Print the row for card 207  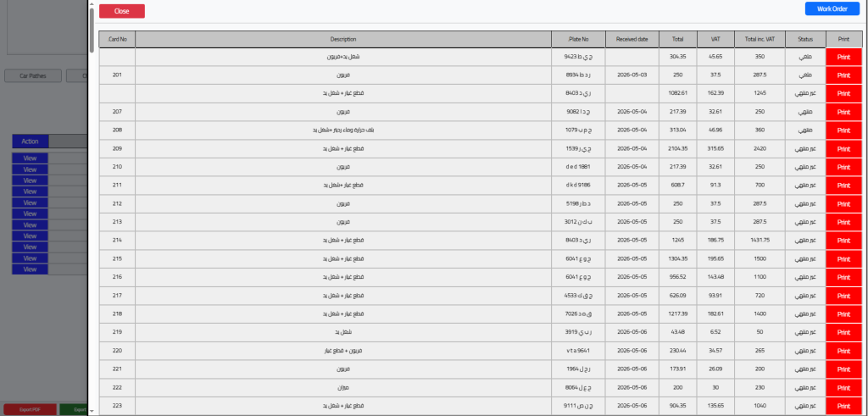tap(843, 113)
